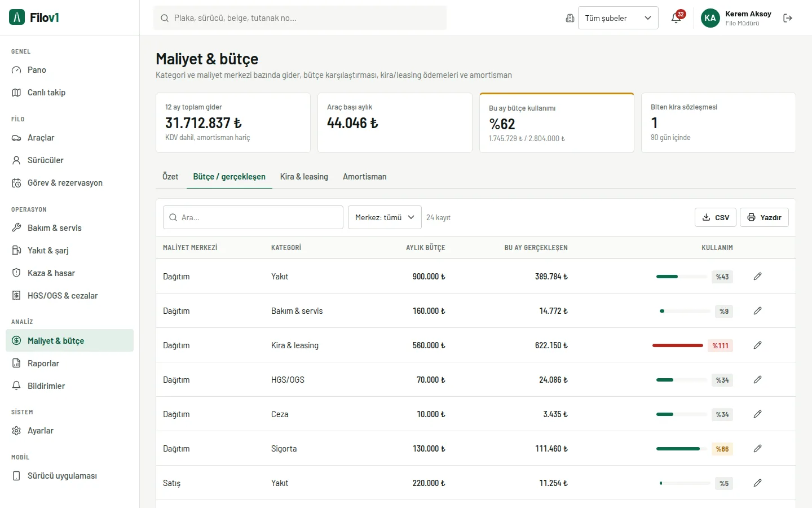Screen dimensions: 812x508
Task: Export the table with CSV button
Action: tap(716, 217)
